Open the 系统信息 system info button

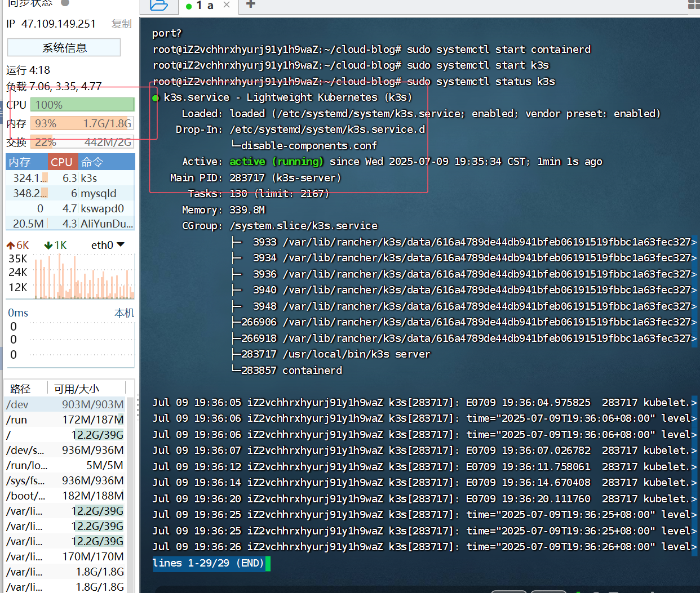pos(64,47)
